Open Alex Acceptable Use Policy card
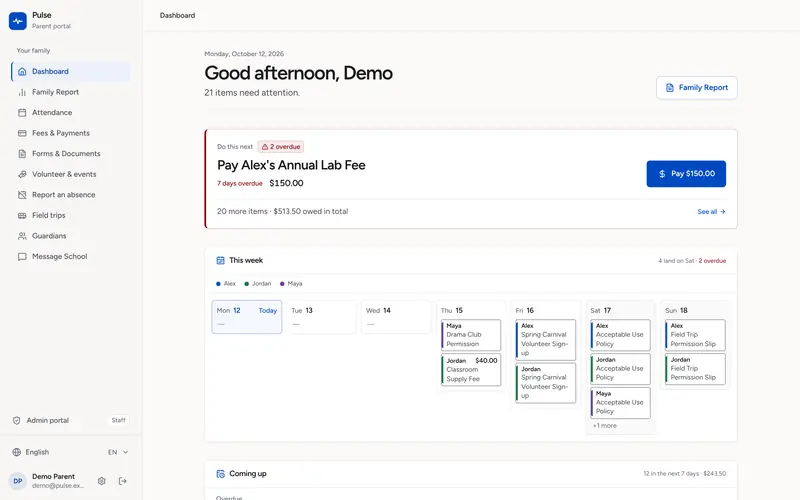Viewport: 800px width, 500px height. pyautogui.click(x=620, y=335)
